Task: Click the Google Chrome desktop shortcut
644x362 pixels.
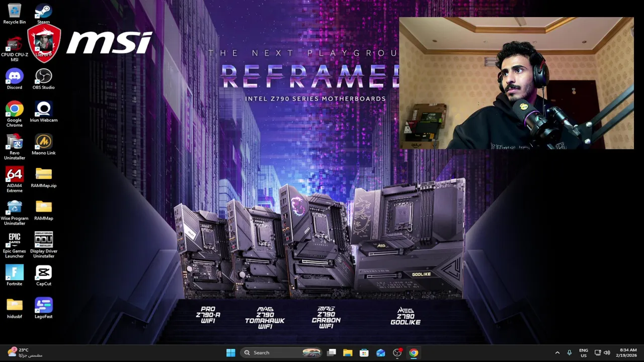Action: pos(15,114)
